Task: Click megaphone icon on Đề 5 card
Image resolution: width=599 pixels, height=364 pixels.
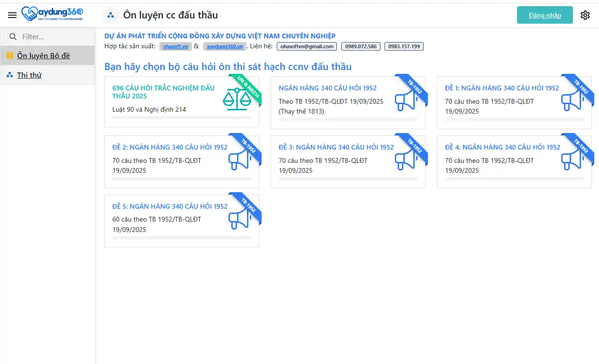Action: coord(240,218)
